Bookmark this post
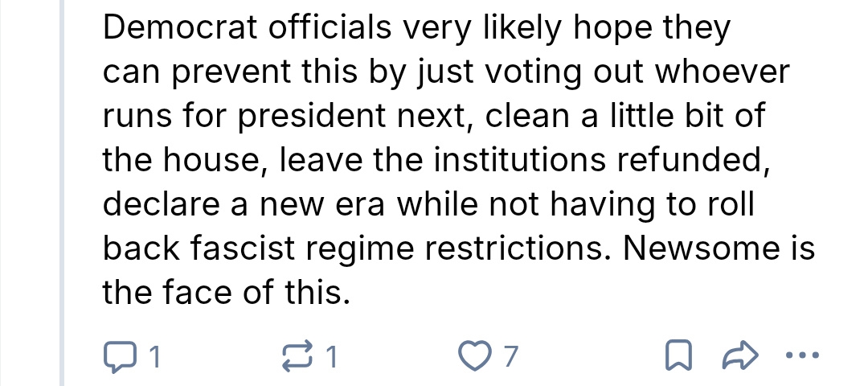The width and height of the screenshot is (868, 386). [x=678, y=354]
